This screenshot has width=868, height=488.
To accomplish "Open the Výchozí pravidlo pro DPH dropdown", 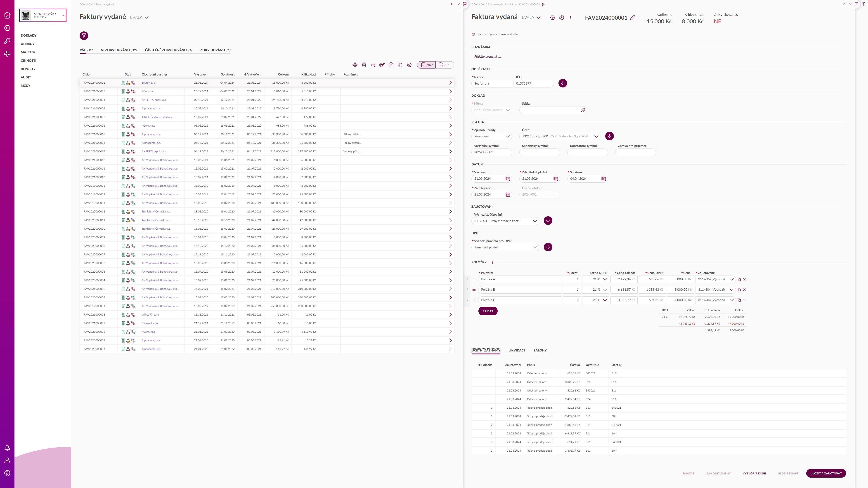I will [x=505, y=248].
